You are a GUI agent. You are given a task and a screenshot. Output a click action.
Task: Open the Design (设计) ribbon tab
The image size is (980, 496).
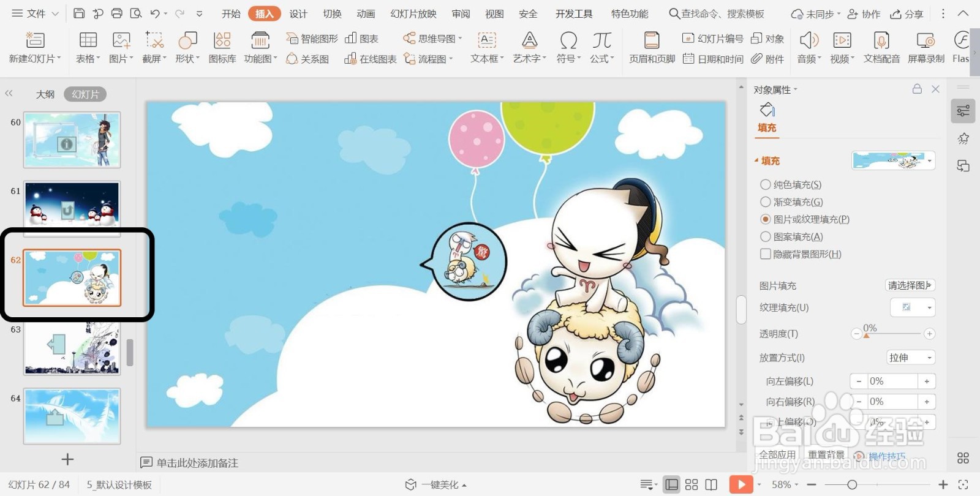pos(298,13)
